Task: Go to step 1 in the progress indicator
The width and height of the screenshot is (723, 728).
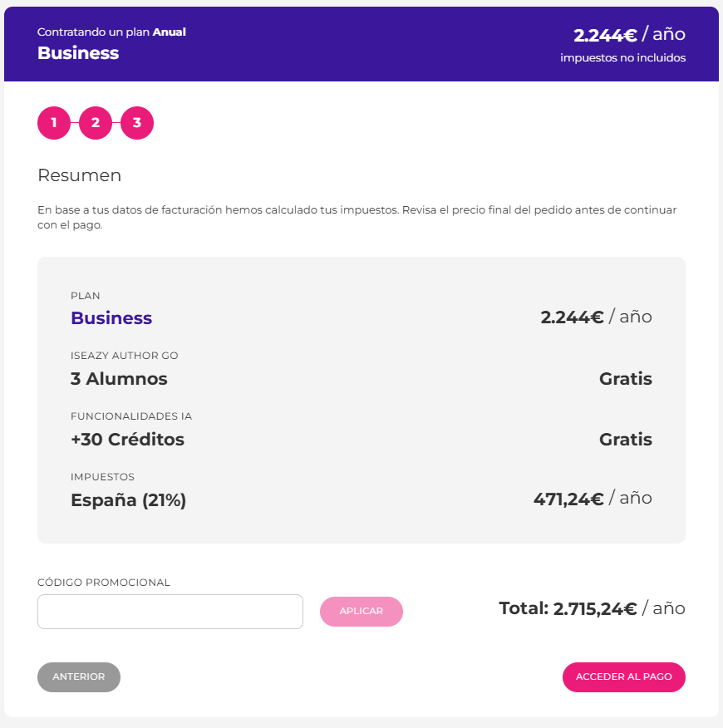Action: (54, 124)
